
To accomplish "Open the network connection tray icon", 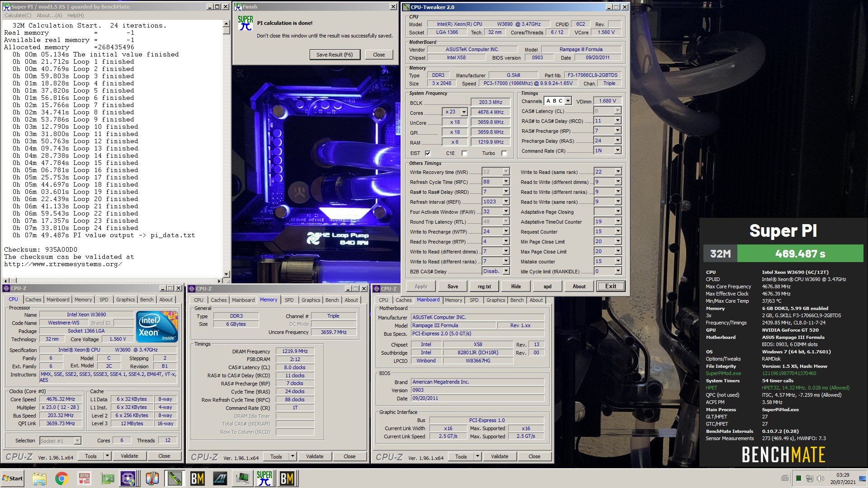I will [x=809, y=479].
